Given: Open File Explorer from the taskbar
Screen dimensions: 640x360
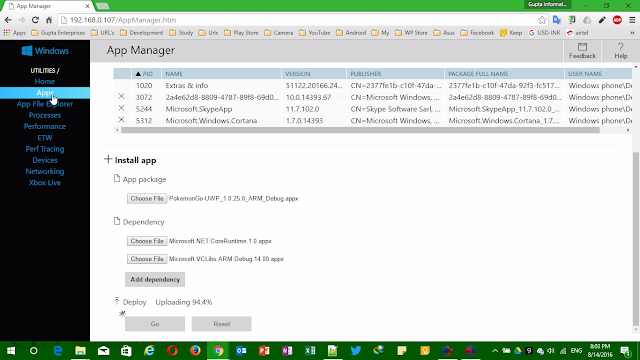Looking at the screenshot, I should (x=80, y=351).
